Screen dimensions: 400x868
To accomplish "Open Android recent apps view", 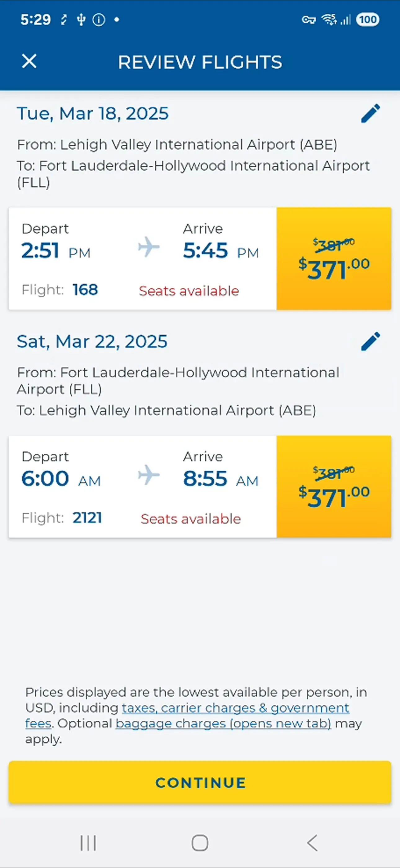I will point(88,843).
